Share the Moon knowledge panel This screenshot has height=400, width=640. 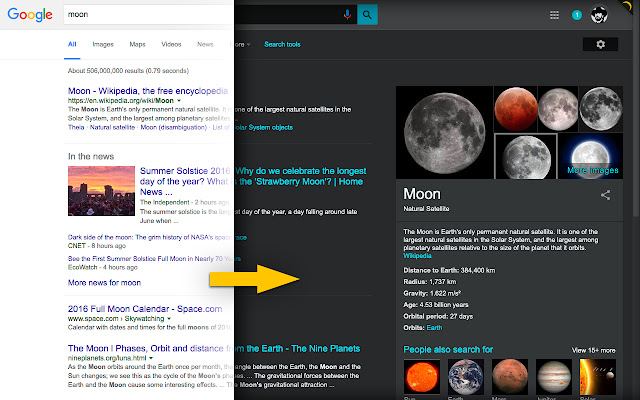[x=605, y=195]
